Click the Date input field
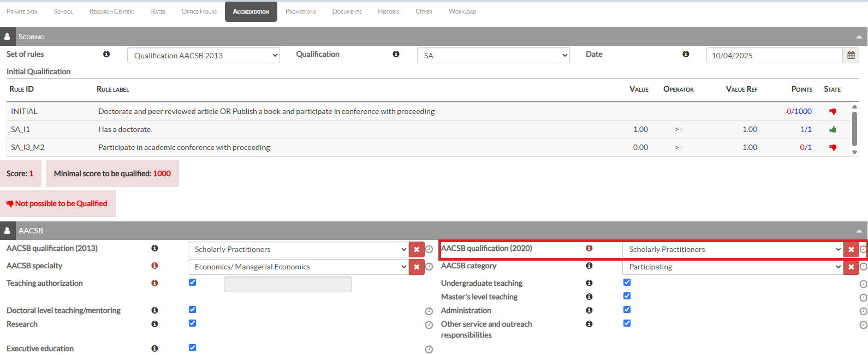 coord(774,56)
